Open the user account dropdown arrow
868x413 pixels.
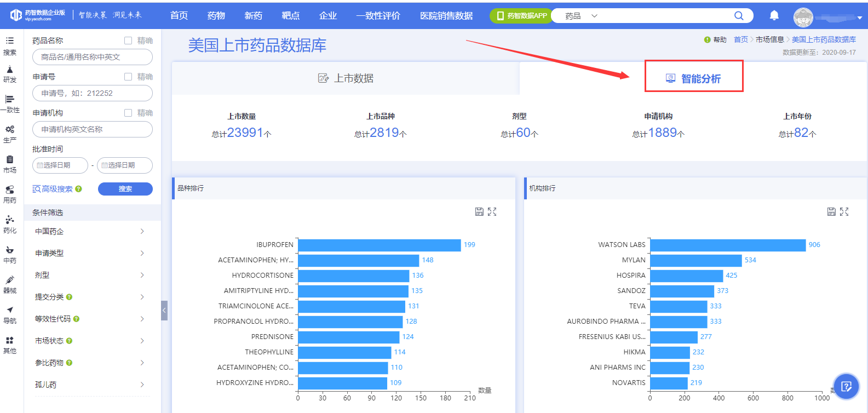click(x=859, y=18)
